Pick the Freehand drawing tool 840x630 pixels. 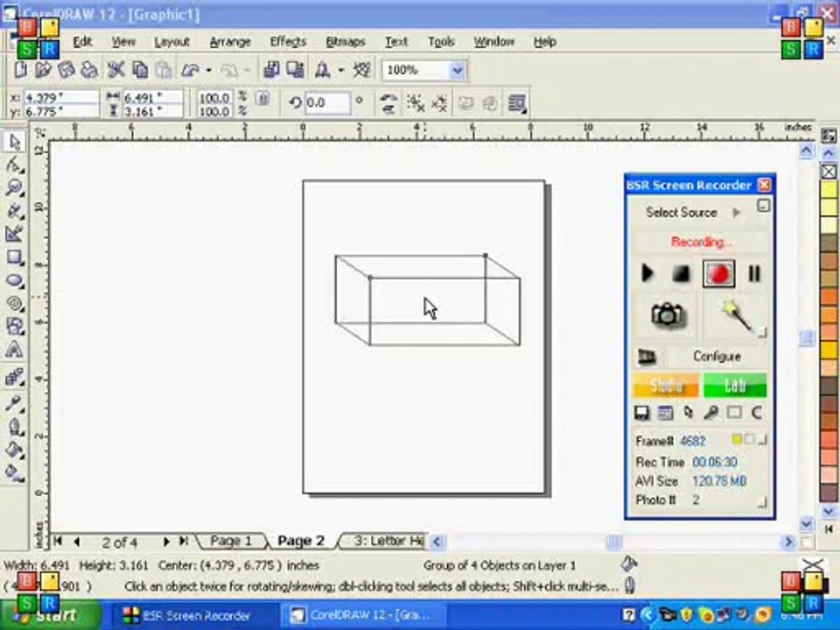(x=15, y=211)
